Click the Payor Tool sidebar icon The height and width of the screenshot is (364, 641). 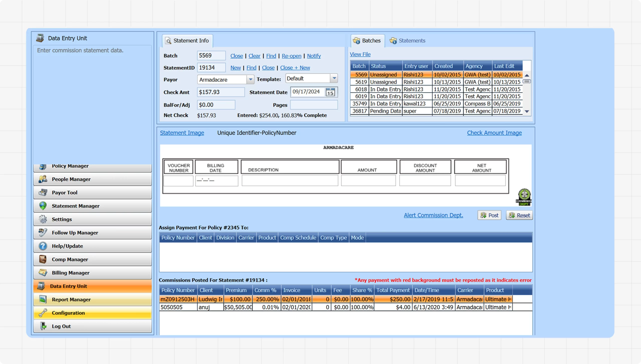(43, 193)
